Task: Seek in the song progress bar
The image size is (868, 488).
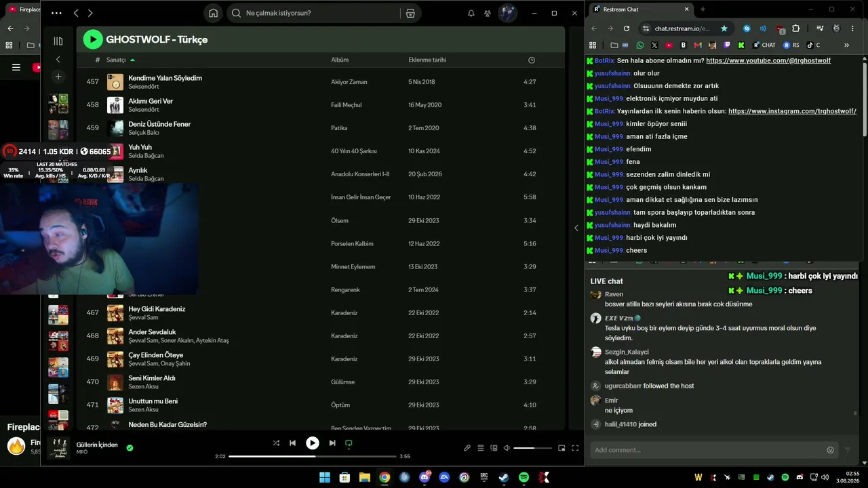Action: pyautogui.click(x=313, y=456)
